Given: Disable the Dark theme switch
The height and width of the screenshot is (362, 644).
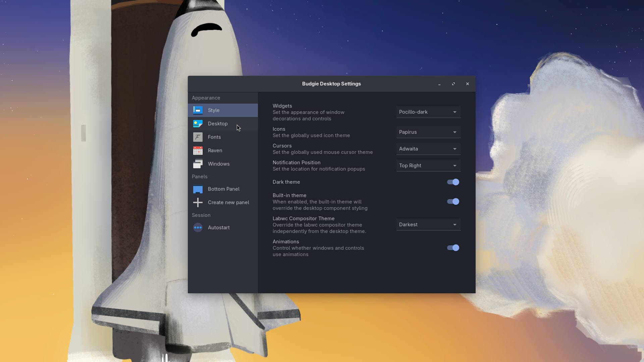Looking at the screenshot, I should [453, 182].
